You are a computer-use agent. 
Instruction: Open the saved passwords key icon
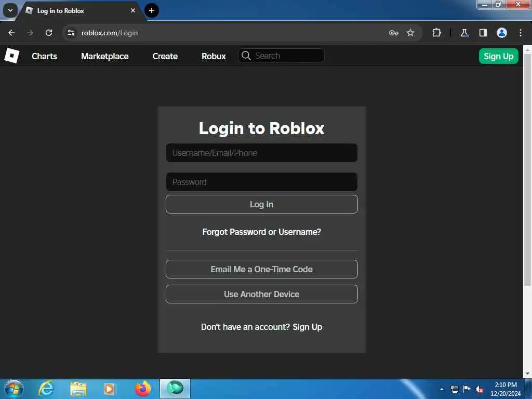tap(394, 33)
